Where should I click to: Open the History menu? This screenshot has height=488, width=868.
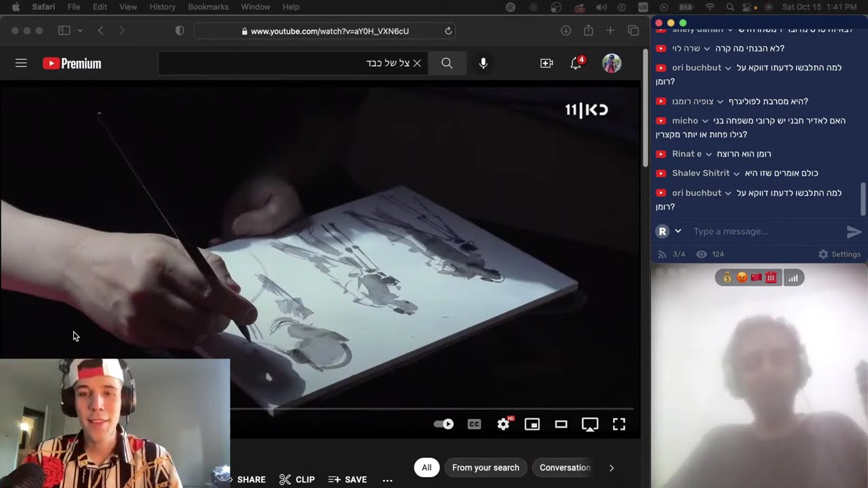coord(162,7)
